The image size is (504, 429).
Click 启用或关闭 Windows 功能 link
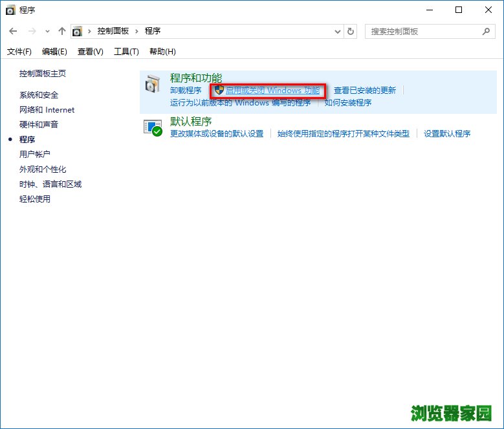point(272,91)
